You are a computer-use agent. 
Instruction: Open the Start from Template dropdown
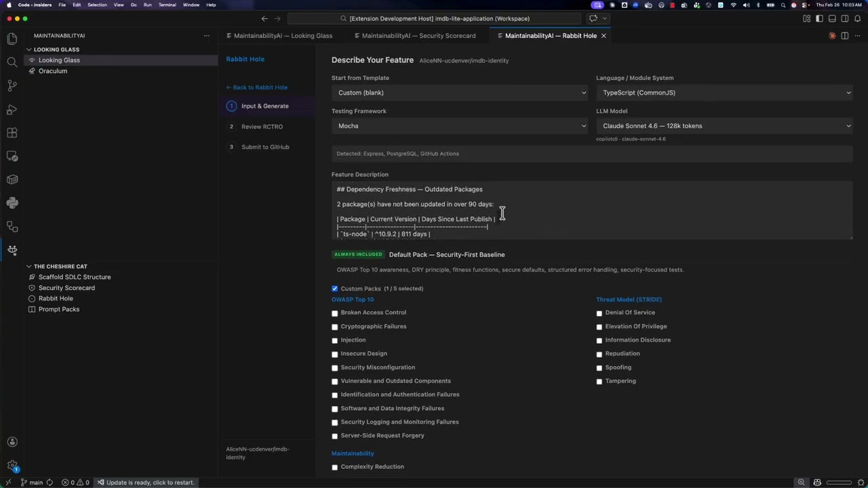pyautogui.click(x=460, y=93)
